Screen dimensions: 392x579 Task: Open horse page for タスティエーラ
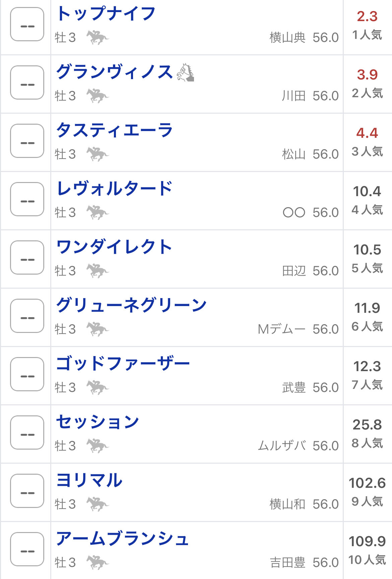tap(114, 130)
